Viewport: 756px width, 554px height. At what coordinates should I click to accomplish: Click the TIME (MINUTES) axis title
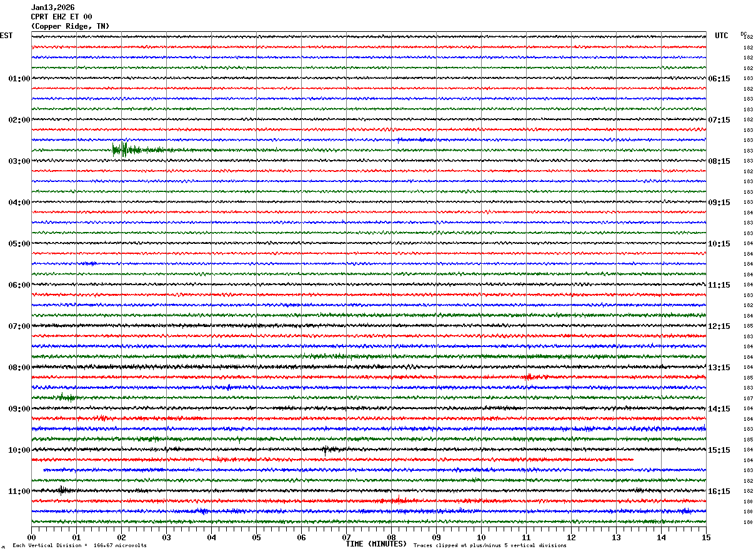376,544
